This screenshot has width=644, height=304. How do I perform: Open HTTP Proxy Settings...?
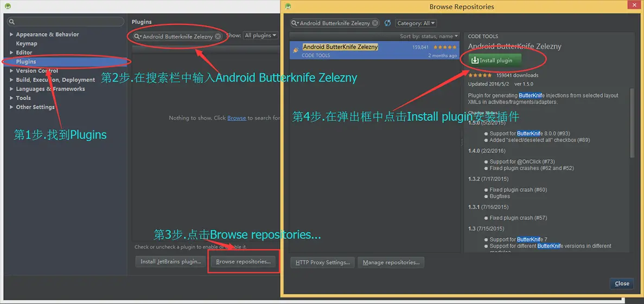coord(323,262)
